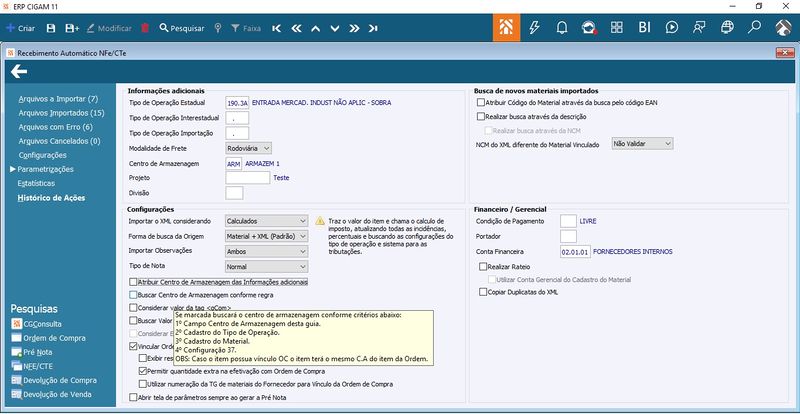This screenshot has width=800, height=414.
Task: Open the Tipo de Nota dropdown
Action: pyautogui.click(x=267, y=266)
